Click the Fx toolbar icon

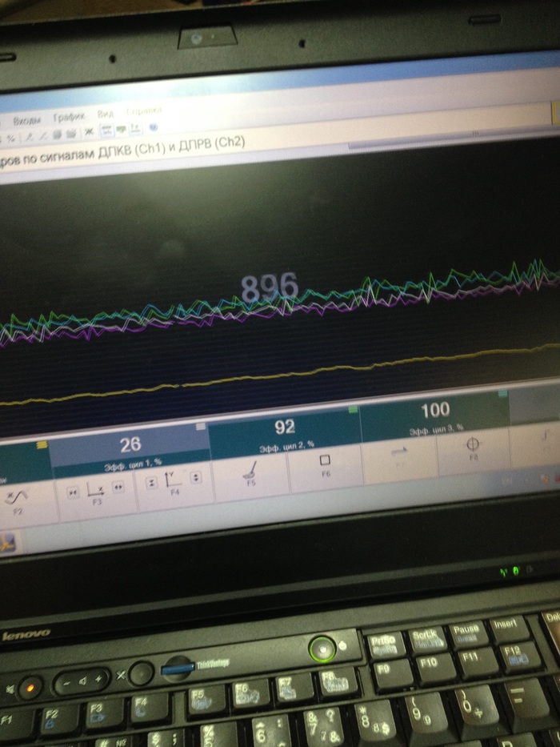(136, 128)
